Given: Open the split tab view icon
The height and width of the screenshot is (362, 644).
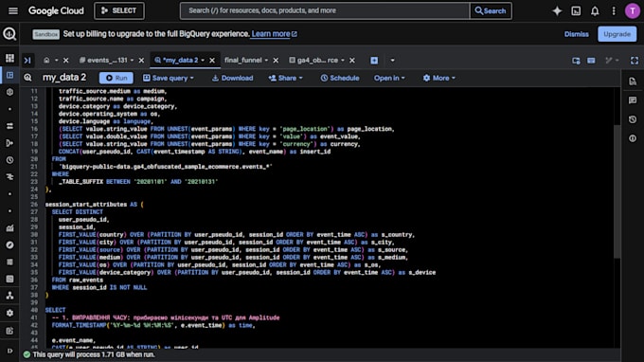Looking at the screenshot, I should click(x=576, y=61).
